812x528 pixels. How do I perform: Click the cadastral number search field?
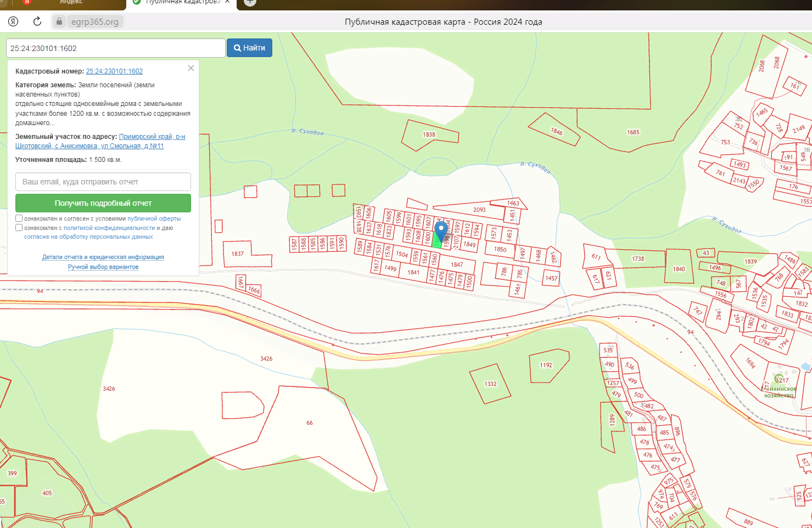pyautogui.click(x=115, y=48)
